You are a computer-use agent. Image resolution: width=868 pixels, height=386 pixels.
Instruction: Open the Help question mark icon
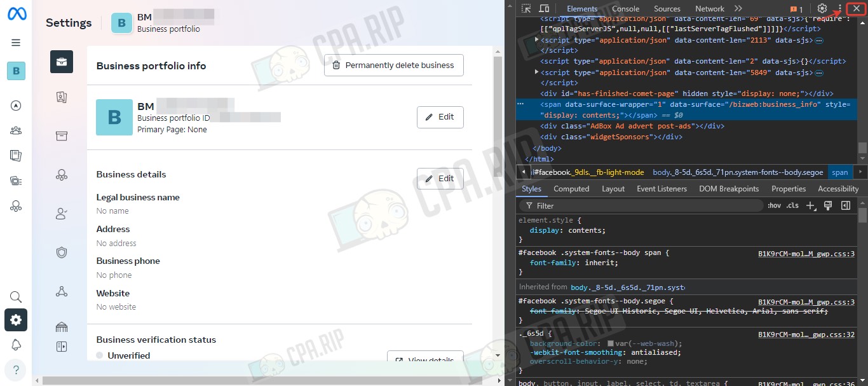(16, 370)
